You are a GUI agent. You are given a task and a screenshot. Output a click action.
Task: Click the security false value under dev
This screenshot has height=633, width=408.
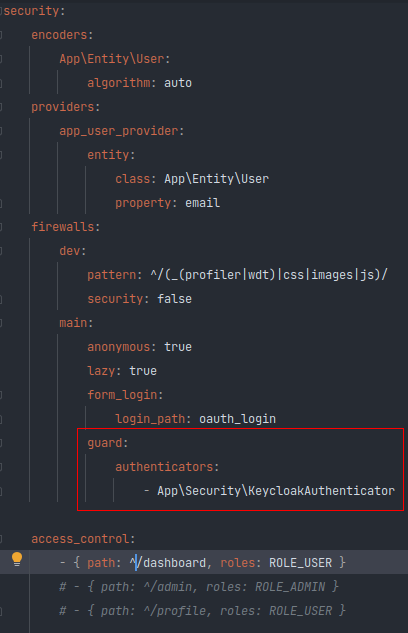174,299
